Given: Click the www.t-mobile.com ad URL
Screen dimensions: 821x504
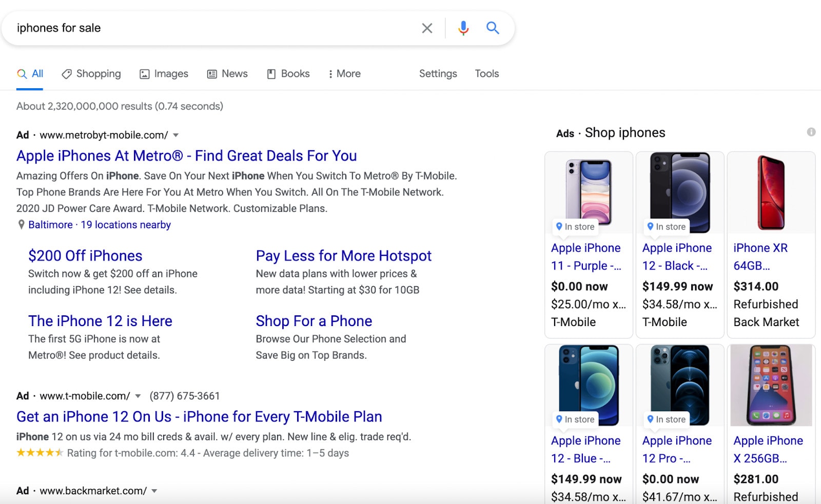Looking at the screenshot, I should coord(85,396).
